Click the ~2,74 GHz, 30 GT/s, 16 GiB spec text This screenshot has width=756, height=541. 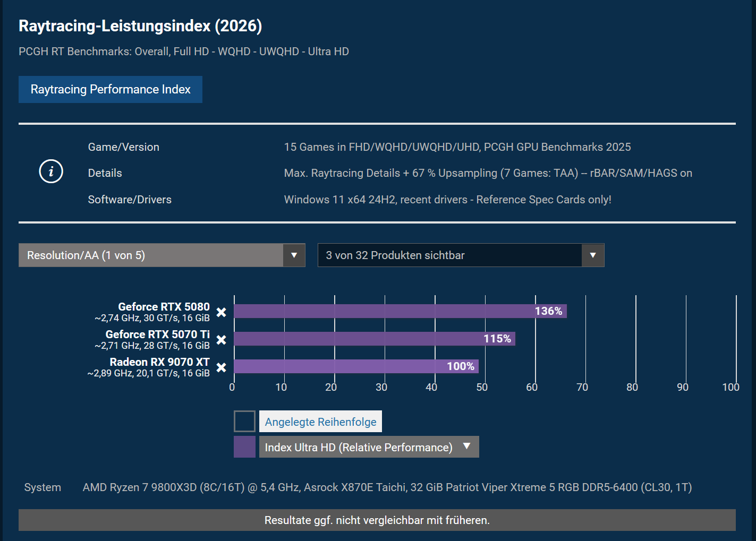(x=152, y=318)
